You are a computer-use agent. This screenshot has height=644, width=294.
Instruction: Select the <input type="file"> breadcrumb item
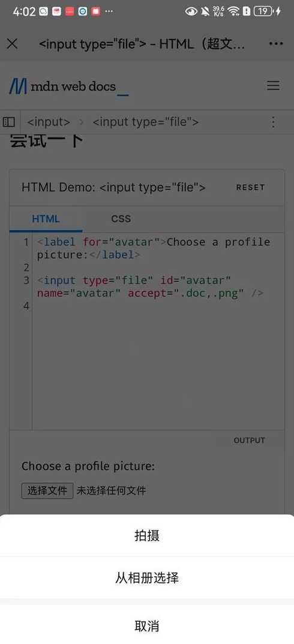(x=146, y=122)
